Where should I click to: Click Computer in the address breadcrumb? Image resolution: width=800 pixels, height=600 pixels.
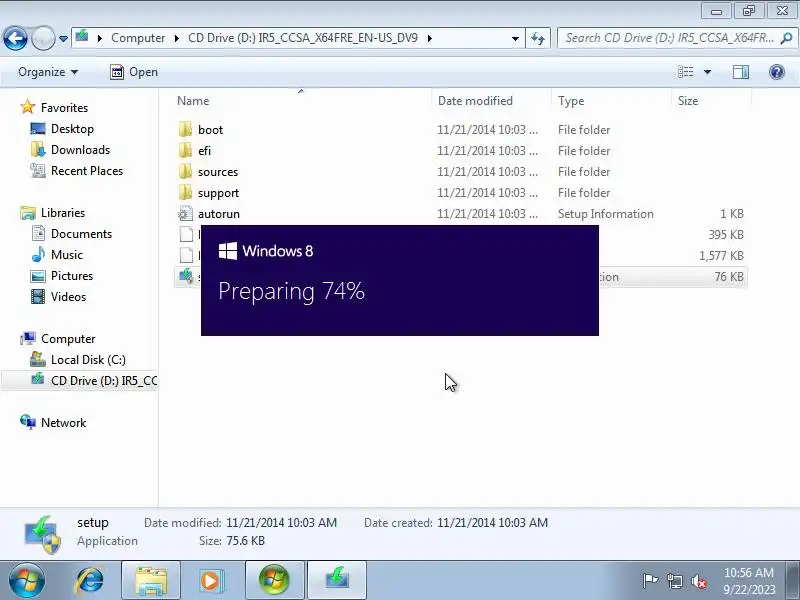tap(138, 38)
